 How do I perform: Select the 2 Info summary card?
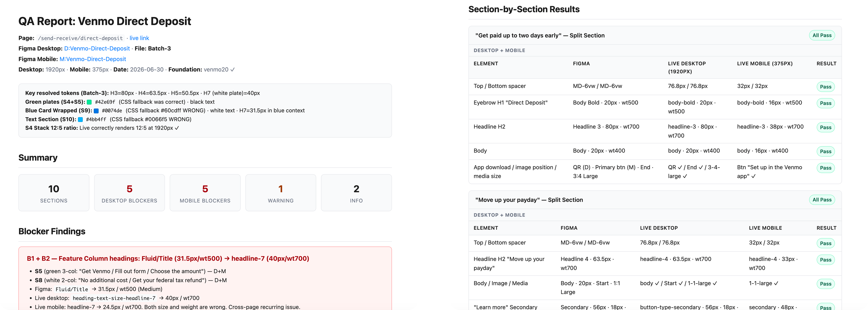pyautogui.click(x=357, y=193)
